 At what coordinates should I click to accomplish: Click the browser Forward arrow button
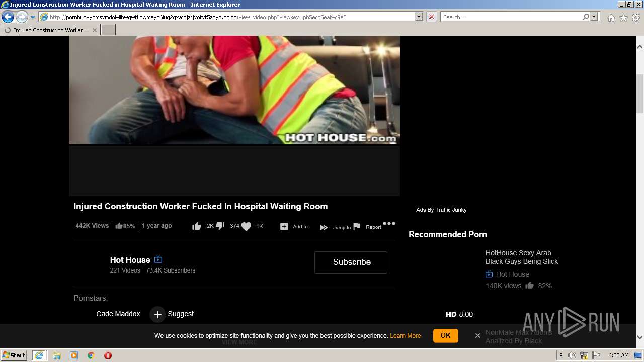pyautogui.click(x=22, y=17)
